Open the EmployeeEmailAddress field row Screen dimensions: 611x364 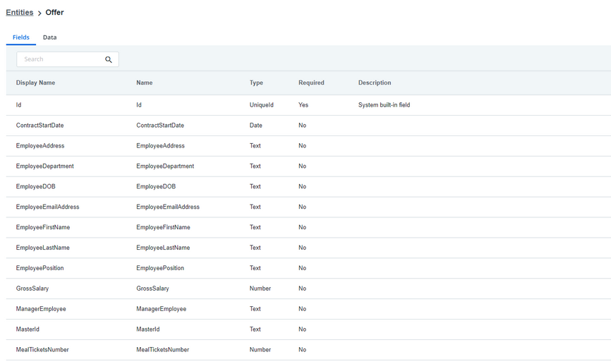point(308,207)
